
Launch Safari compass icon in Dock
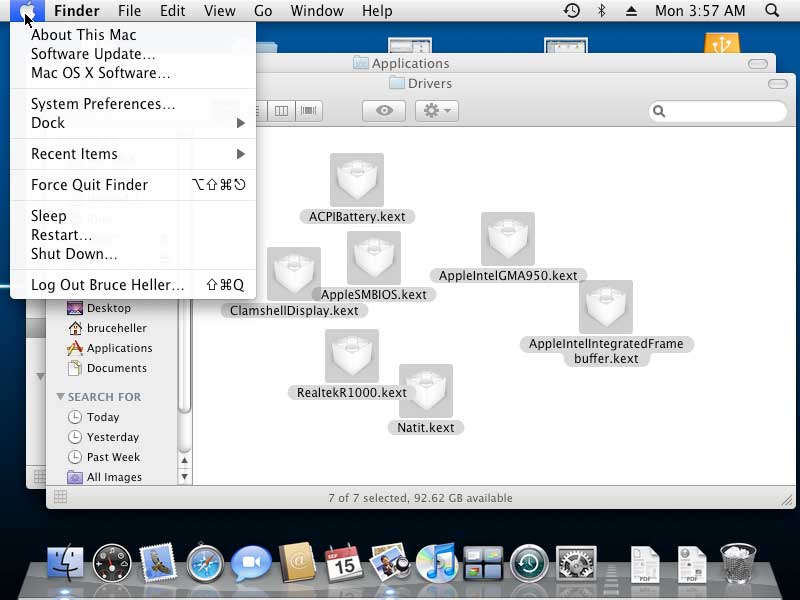click(205, 563)
